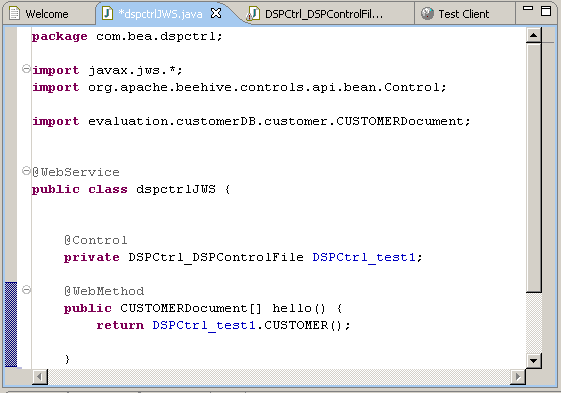Viewport: 561px width, 393px height.
Task: Click the 'private' keyword
Action: point(92,257)
